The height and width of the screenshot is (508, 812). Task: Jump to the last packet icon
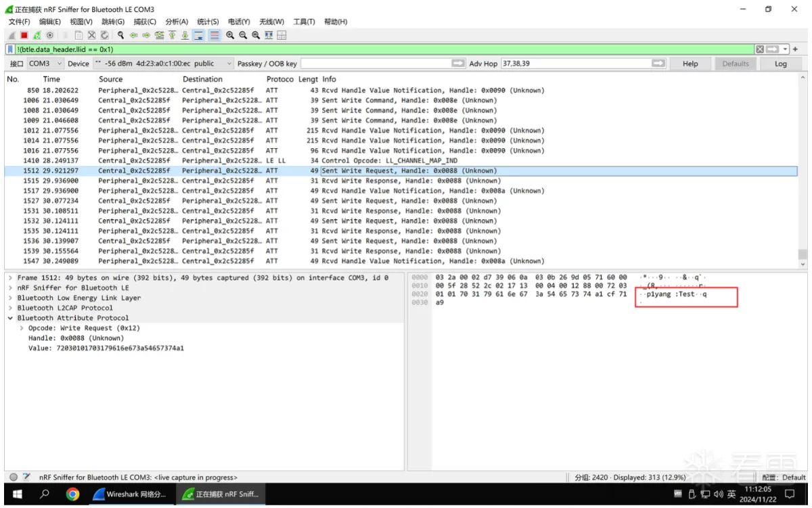click(185, 35)
